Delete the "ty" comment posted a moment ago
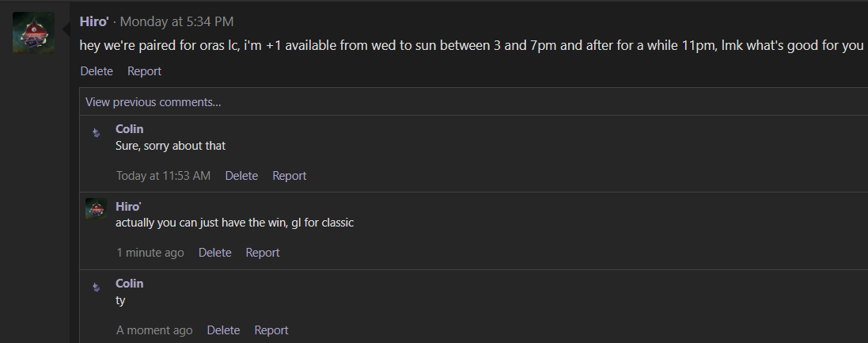Image resolution: width=868 pixels, height=343 pixels. point(223,330)
